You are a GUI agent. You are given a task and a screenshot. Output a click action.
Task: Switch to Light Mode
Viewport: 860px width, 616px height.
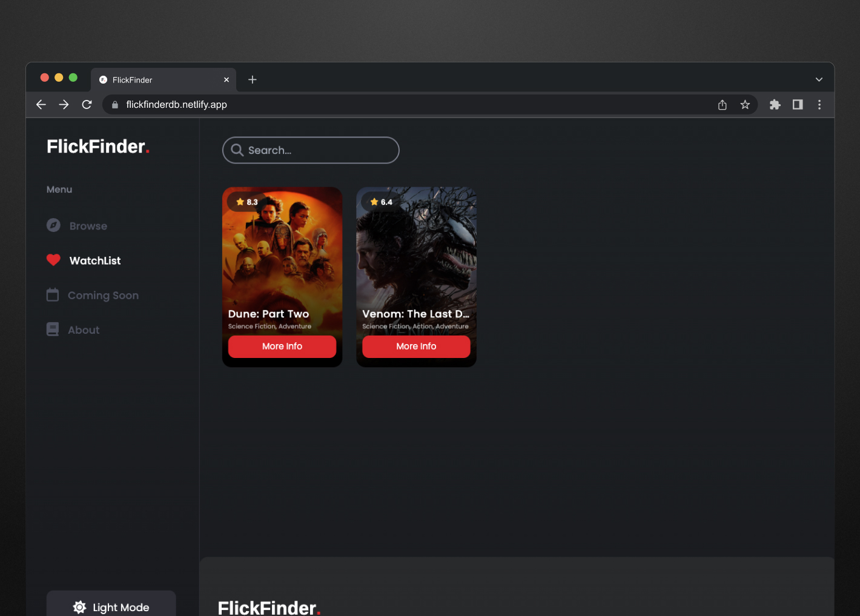coord(111,604)
